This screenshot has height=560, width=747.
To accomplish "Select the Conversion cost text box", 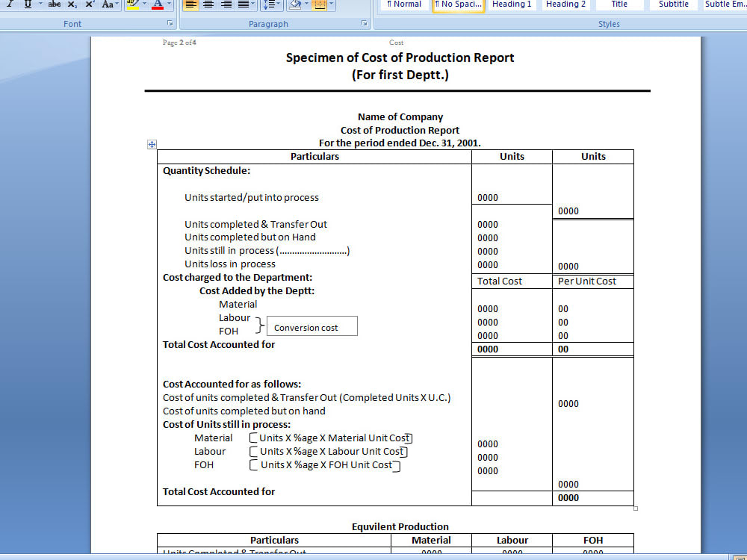I will coord(312,326).
